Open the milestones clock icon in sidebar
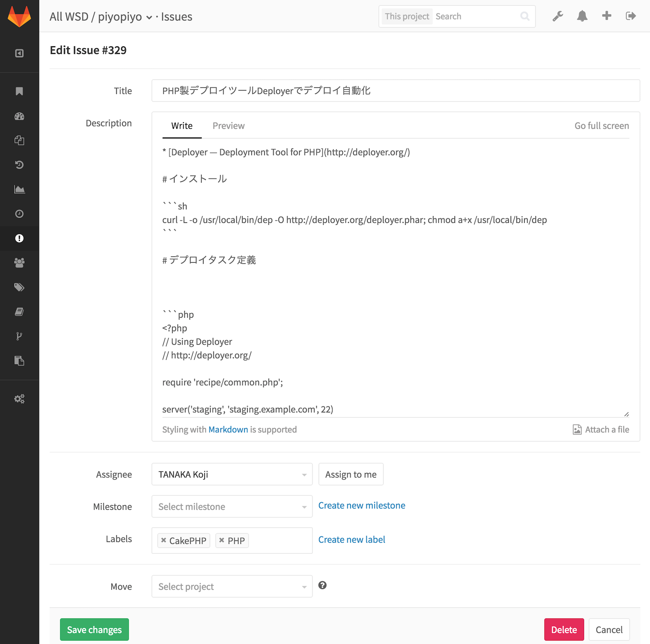650x644 pixels. 19,214
